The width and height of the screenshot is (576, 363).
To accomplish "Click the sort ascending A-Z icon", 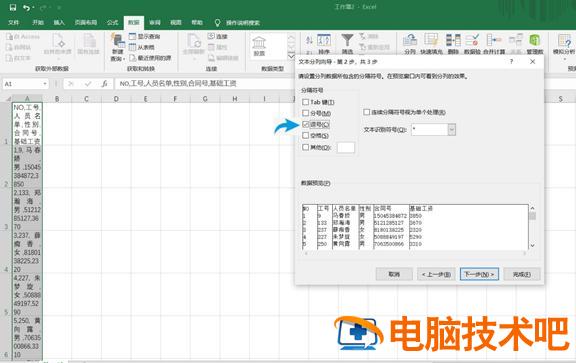I will pyautogui.click(x=309, y=40).
